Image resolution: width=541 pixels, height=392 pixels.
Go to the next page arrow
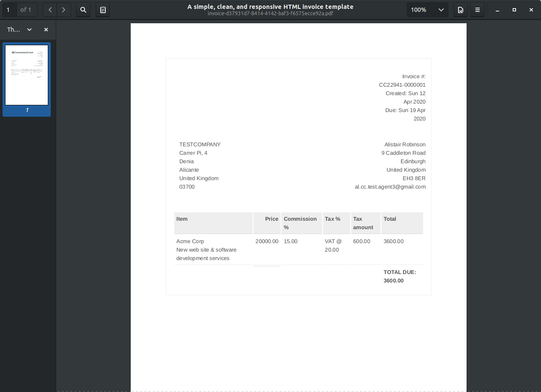64,10
